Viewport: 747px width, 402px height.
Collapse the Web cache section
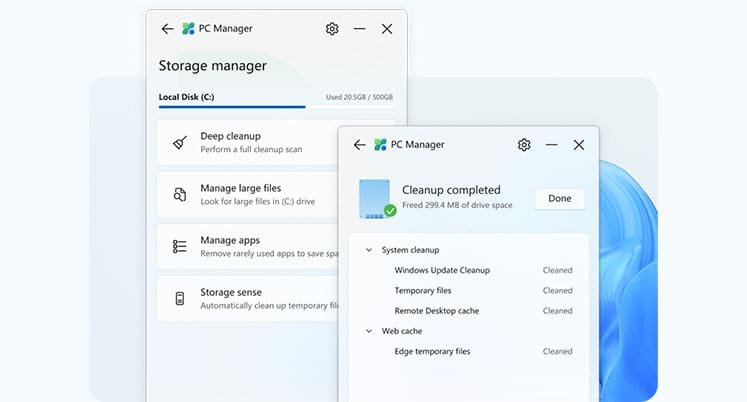[x=369, y=331]
